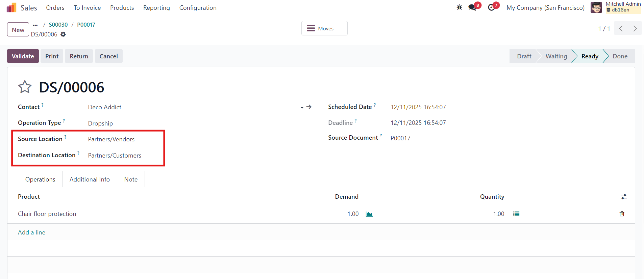
Task: Expand the breadcrumb ellipsis menu
Action: 35,25
